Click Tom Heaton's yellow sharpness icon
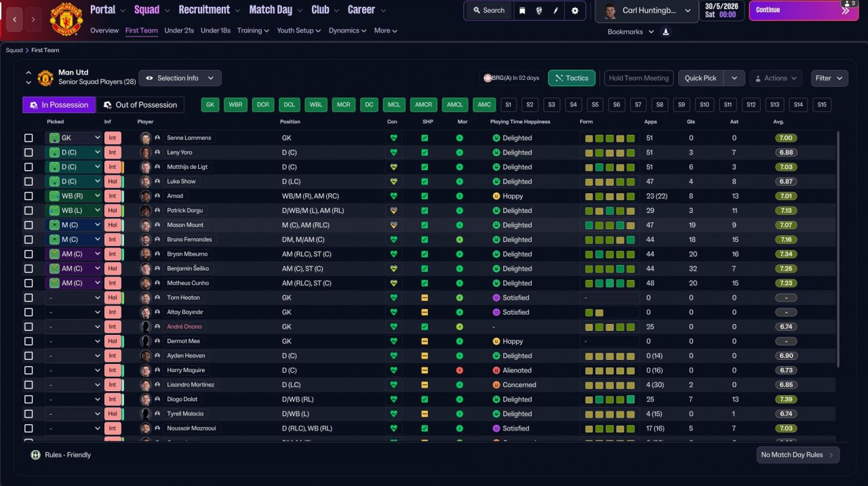 pos(425,298)
